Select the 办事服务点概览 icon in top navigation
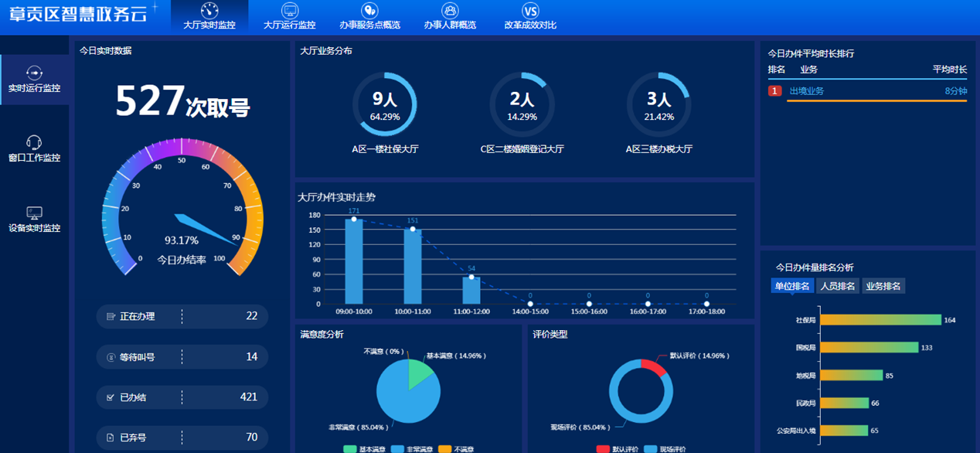980x453 pixels. click(x=369, y=10)
